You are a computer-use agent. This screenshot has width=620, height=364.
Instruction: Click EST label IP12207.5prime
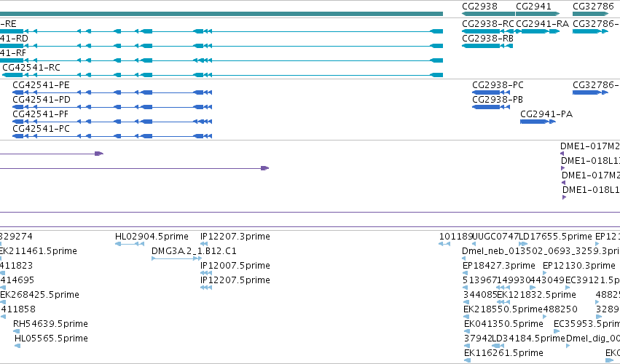[x=235, y=280]
